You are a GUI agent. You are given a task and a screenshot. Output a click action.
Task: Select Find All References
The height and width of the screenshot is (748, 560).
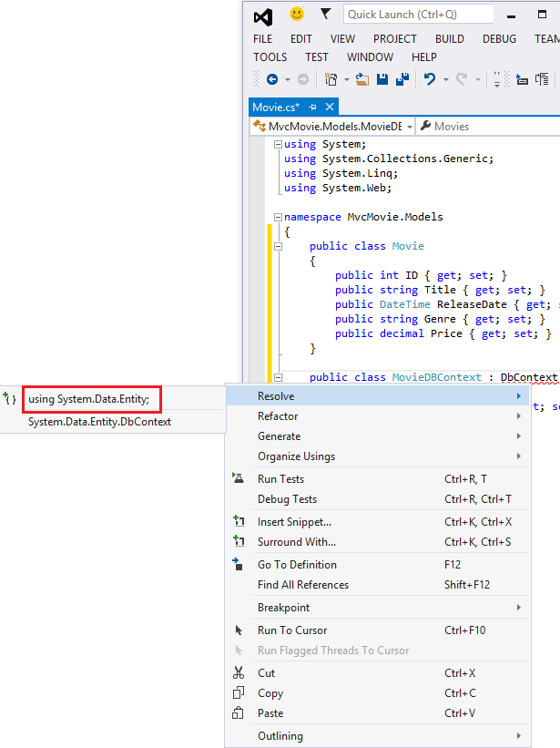coord(378,585)
